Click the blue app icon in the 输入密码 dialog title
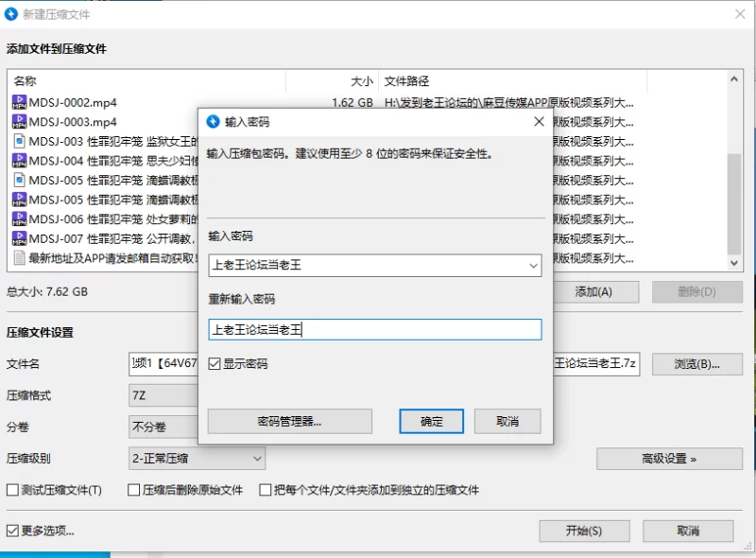756x558 pixels. click(213, 122)
